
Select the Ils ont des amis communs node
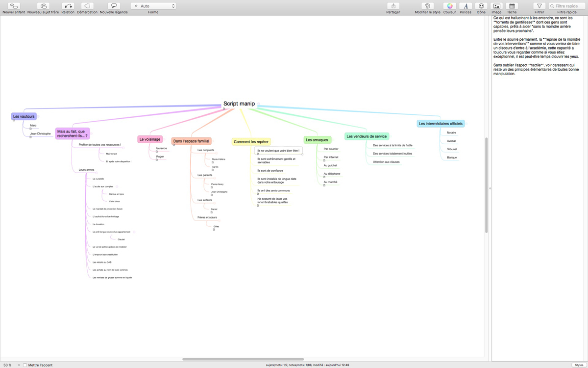[x=273, y=190]
